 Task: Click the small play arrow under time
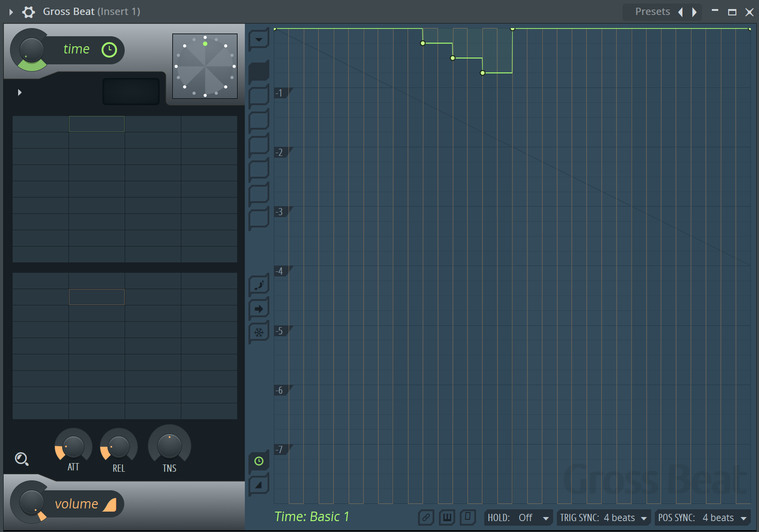pyautogui.click(x=19, y=92)
